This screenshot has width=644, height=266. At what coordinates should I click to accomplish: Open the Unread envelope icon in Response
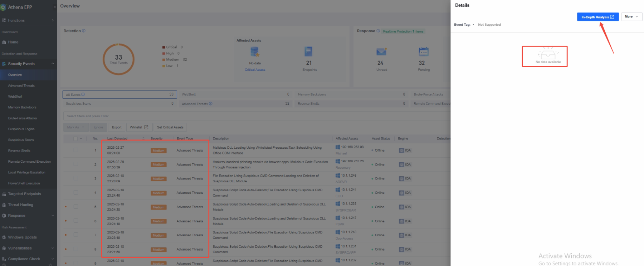tap(381, 52)
